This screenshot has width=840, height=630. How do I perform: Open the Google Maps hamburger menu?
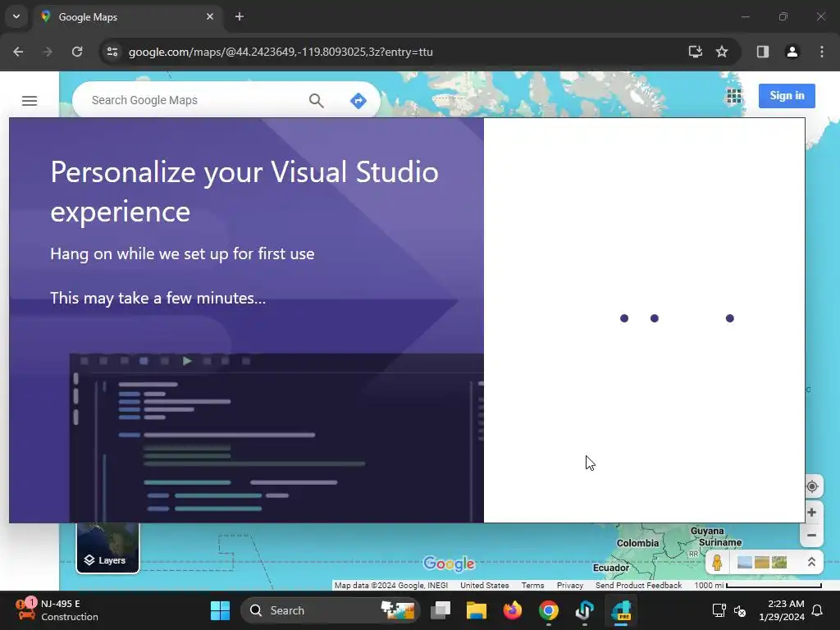(x=30, y=101)
